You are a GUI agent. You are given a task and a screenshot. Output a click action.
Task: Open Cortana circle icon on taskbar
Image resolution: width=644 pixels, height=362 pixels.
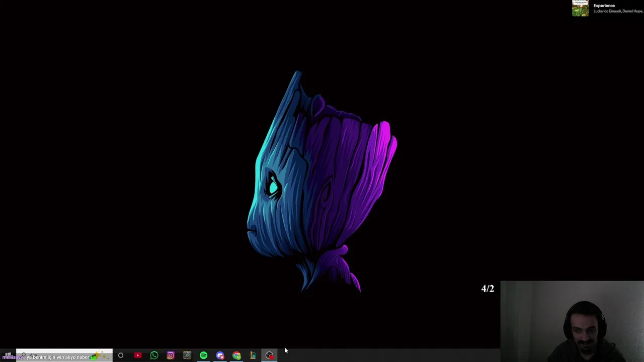pos(121,355)
